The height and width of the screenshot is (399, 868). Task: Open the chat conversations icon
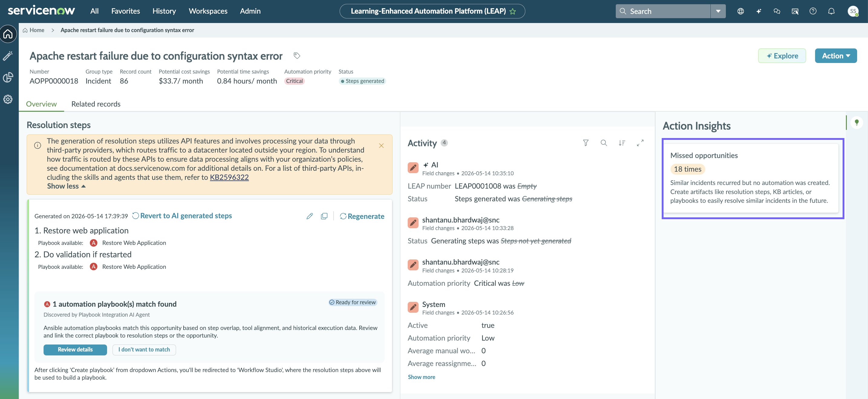click(x=777, y=11)
